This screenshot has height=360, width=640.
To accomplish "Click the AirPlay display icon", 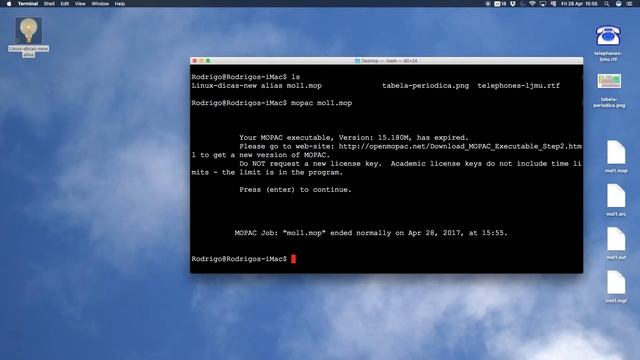I will pyautogui.click(x=543, y=4).
